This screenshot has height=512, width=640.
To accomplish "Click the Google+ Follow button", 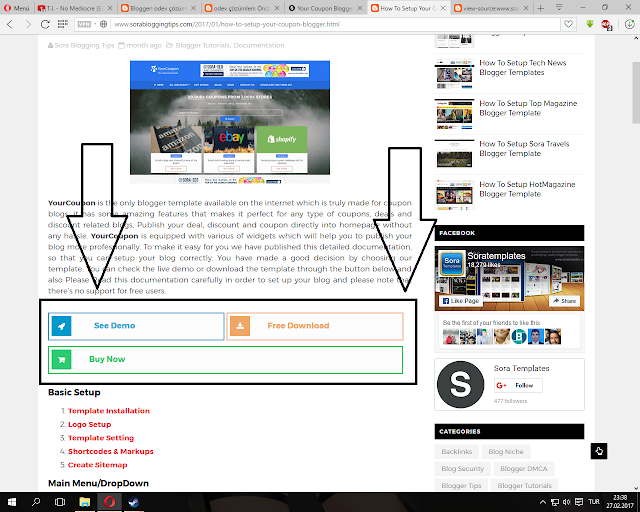I will (x=518, y=385).
